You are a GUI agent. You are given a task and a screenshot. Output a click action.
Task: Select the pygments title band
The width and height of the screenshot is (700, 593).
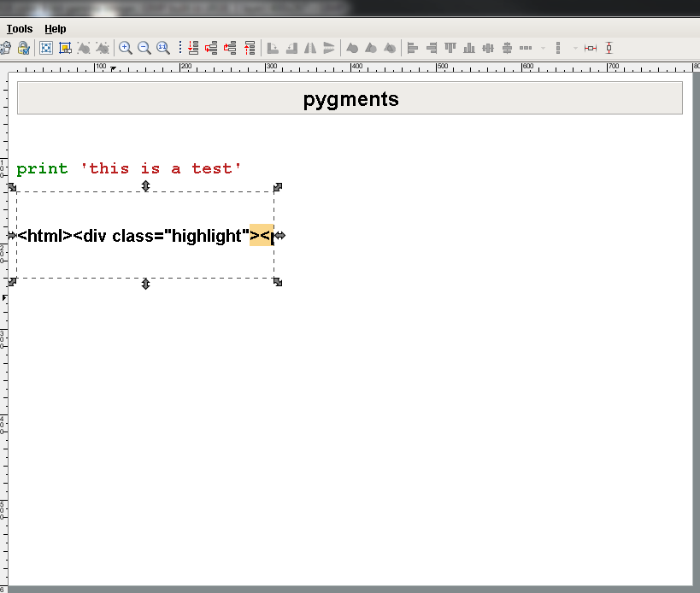coord(350,98)
